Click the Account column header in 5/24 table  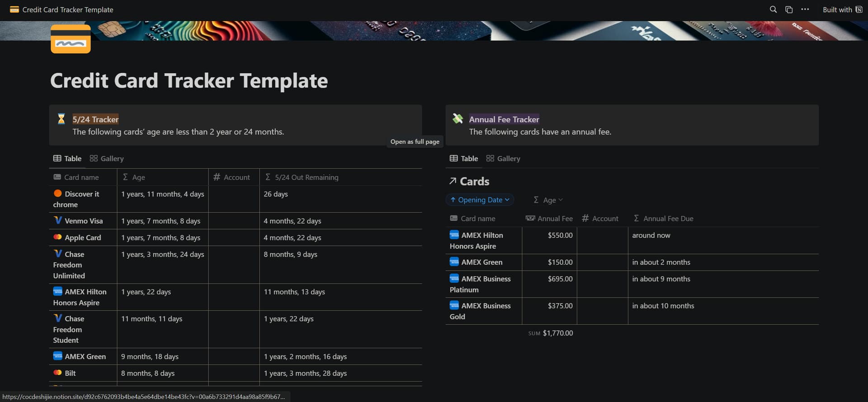click(x=234, y=177)
